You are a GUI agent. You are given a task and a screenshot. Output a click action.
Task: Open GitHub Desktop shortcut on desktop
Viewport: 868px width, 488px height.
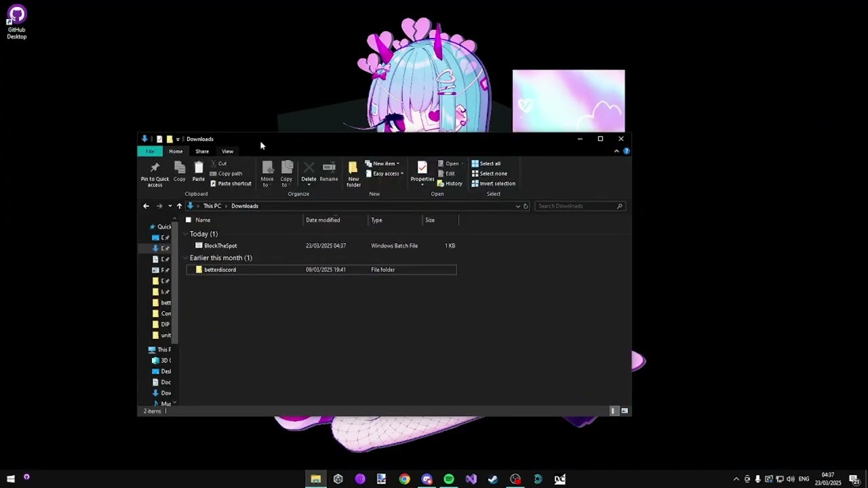(16, 22)
